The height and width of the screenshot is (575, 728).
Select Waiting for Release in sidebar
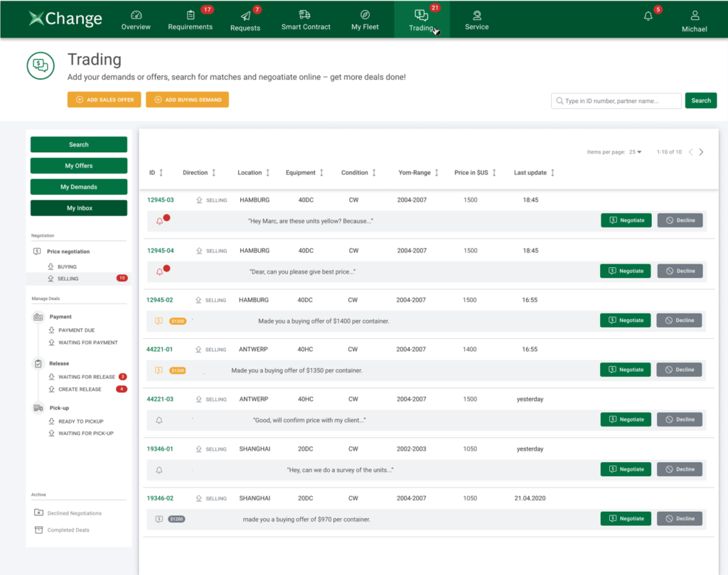(86, 377)
